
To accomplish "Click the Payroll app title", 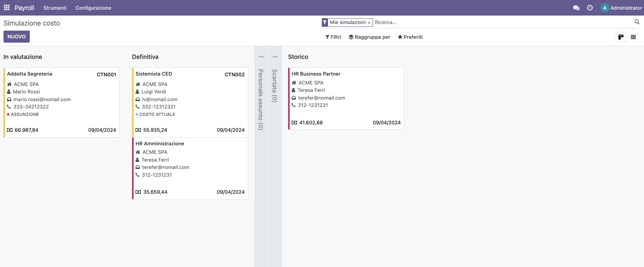I will [x=24, y=8].
